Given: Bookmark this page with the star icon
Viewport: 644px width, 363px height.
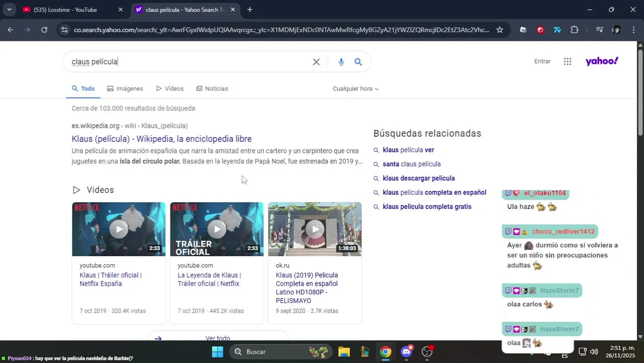Looking at the screenshot, I should 499,30.
